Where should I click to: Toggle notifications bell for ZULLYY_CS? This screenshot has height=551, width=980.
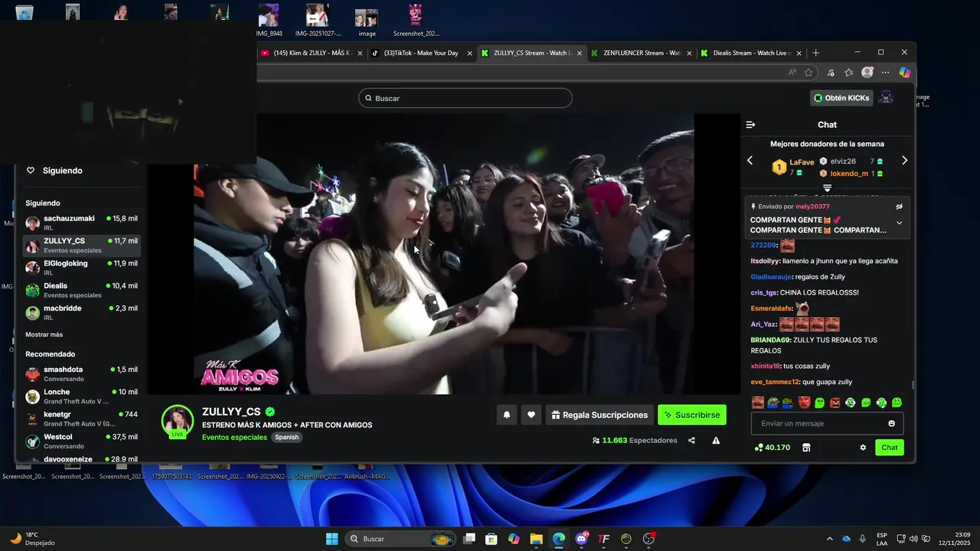click(x=506, y=415)
